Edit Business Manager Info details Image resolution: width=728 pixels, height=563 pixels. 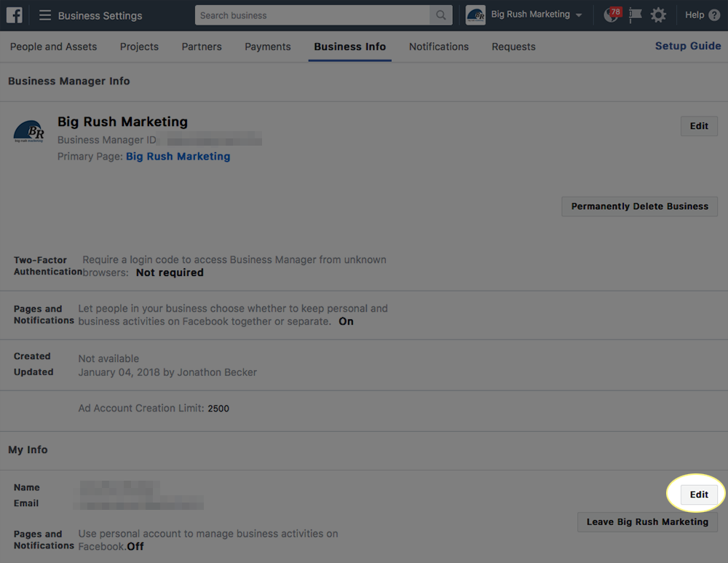click(699, 126)
